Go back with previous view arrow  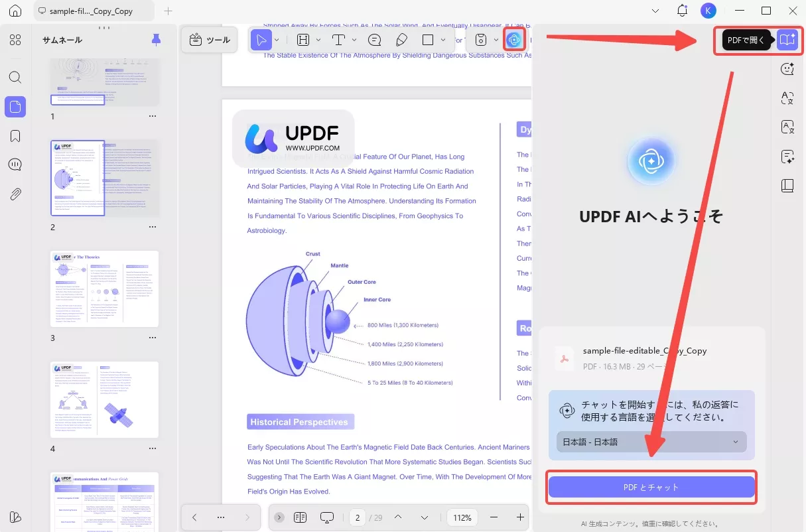coord(194,517)
